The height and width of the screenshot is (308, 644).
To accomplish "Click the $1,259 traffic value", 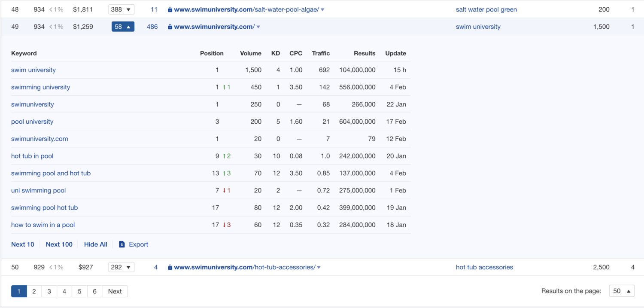I will 83,27.
